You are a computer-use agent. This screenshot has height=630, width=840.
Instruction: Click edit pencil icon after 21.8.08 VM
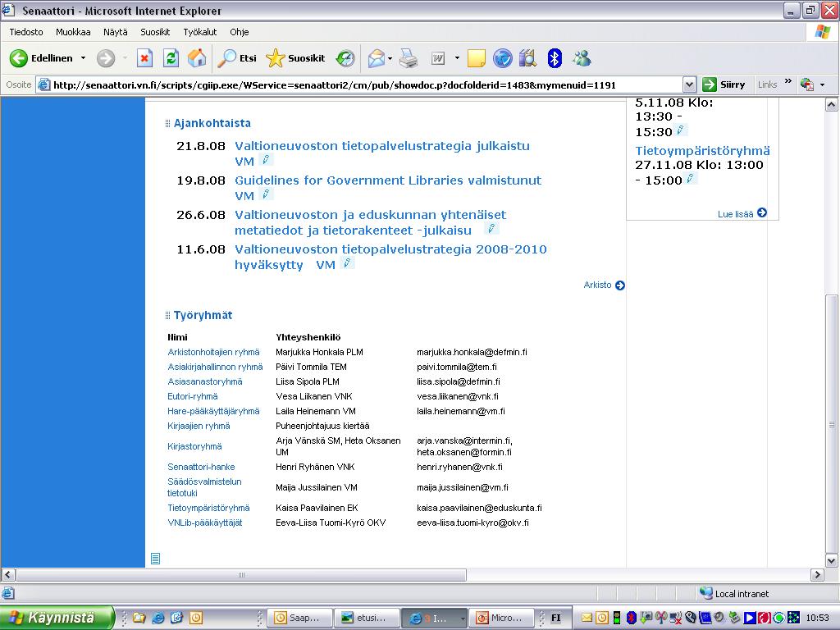pos(266,160)
